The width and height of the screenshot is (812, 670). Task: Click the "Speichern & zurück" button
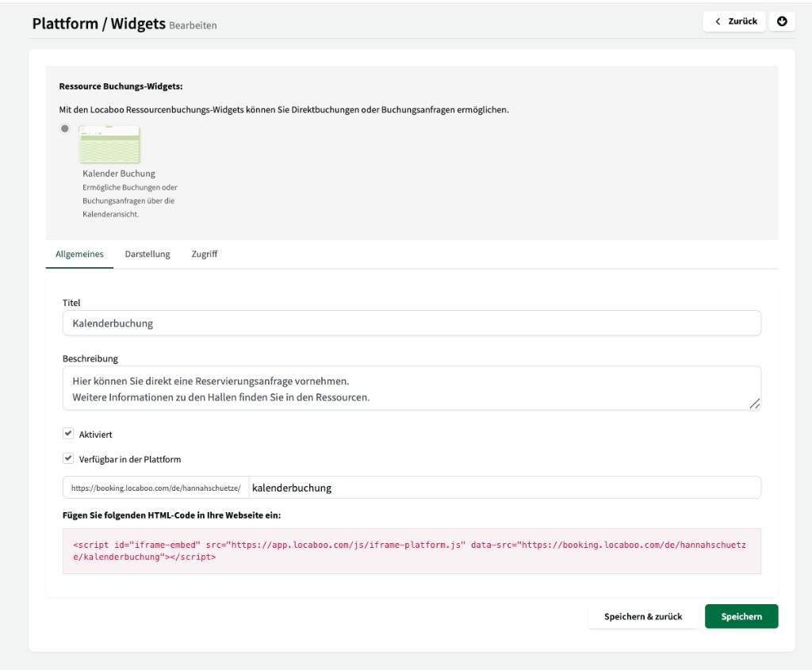(642, 616)
